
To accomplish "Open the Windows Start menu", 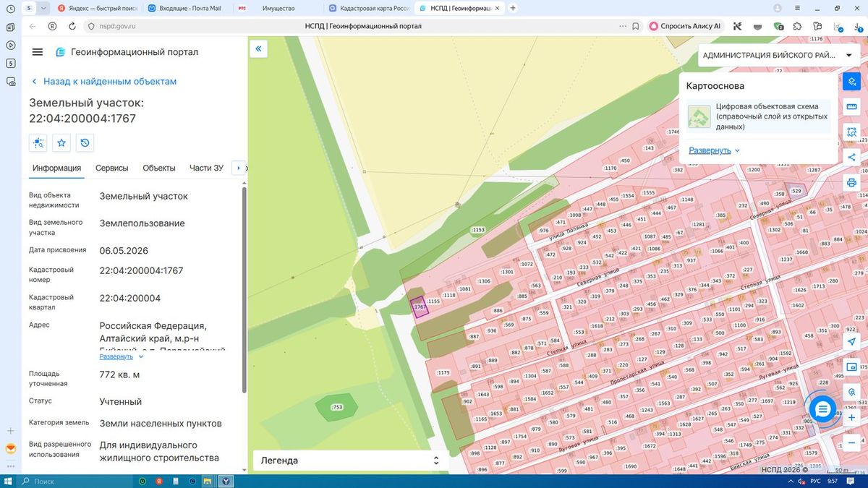I will tap(8, 481).
